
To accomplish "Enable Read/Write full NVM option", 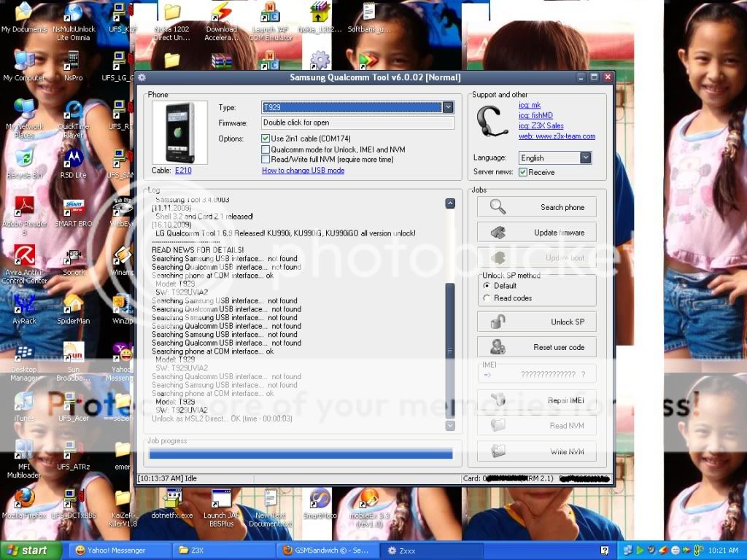I will point(266,159).
